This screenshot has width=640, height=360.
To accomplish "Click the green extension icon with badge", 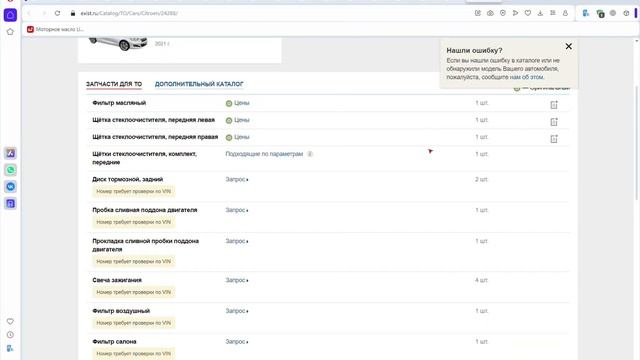I will (x=600, y=13).
